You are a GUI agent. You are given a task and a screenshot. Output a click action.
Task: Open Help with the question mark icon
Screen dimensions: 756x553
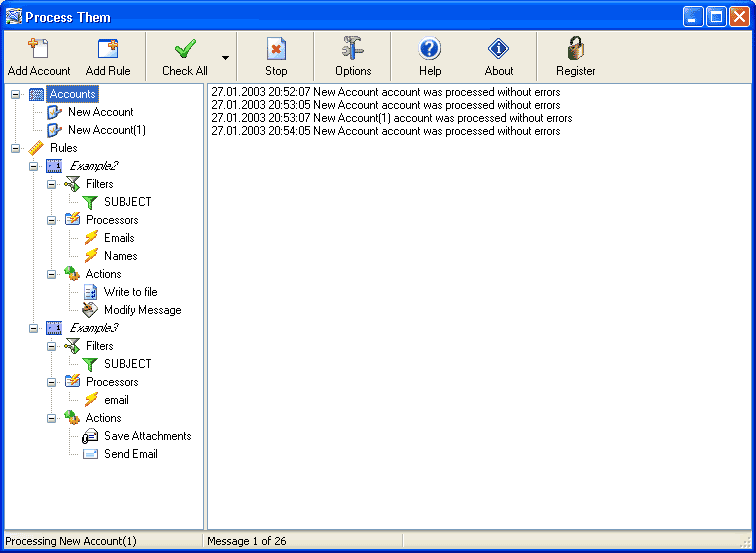(x=430, y=49)
